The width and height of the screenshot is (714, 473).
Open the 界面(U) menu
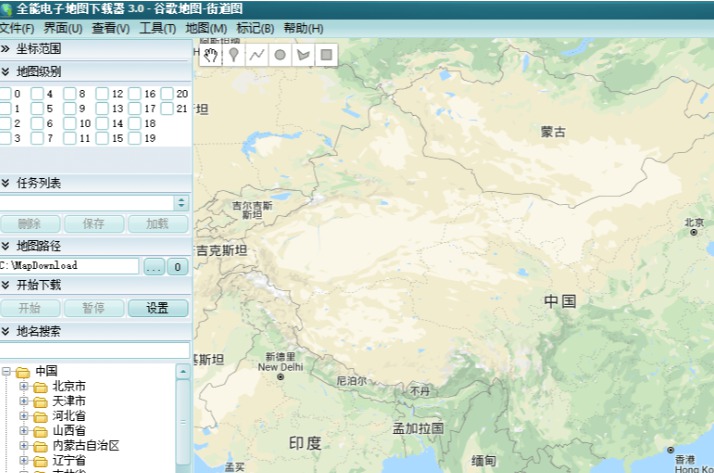click(x=63, y=28)
